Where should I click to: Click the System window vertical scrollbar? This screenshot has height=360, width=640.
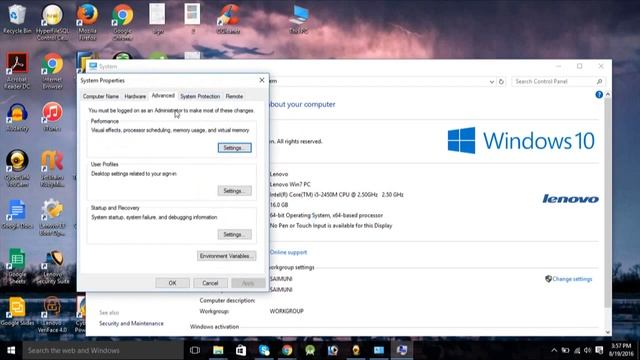click(x=608, y=204)
